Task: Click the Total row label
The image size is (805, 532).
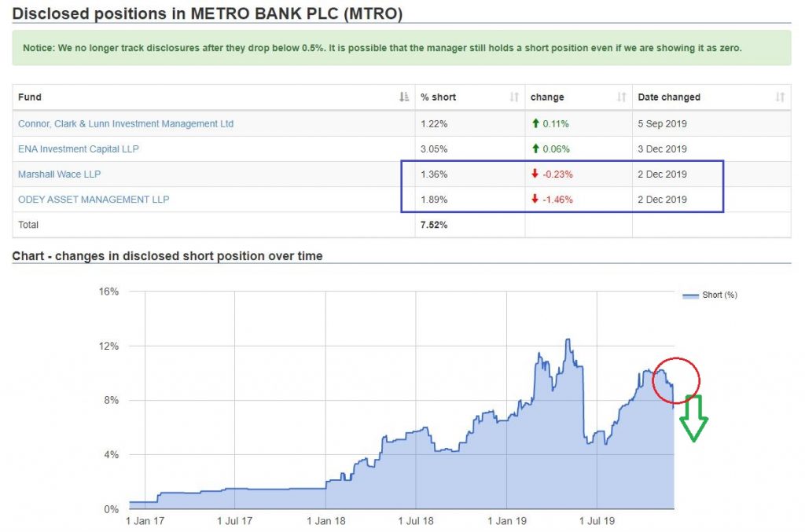Action: tap(28, 225)
